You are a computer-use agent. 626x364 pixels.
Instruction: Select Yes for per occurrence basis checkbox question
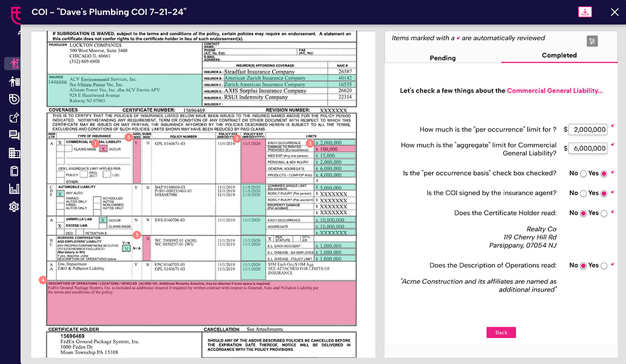coord(604,173)
